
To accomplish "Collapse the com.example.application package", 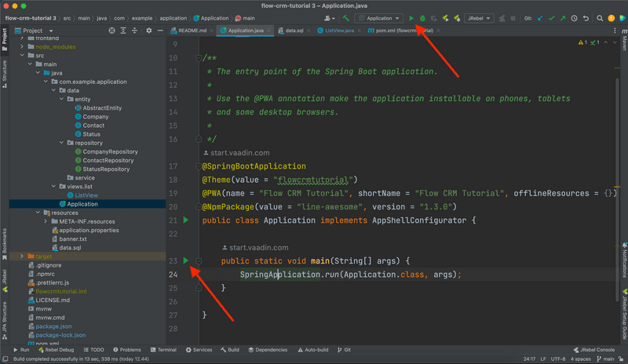I will tap(46, 82).
